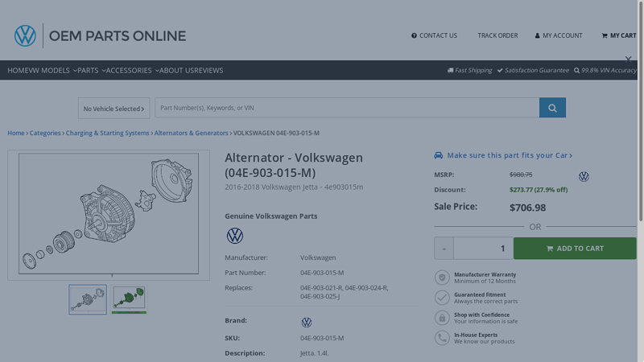
Task: Decrease quantity with the minus button
Action: click(444, 249)
